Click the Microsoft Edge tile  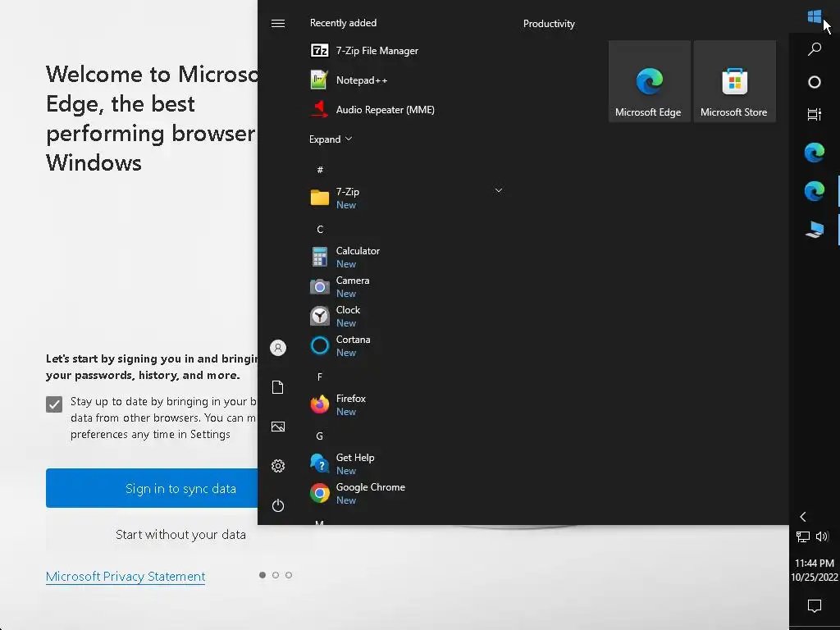coord(650,81)
